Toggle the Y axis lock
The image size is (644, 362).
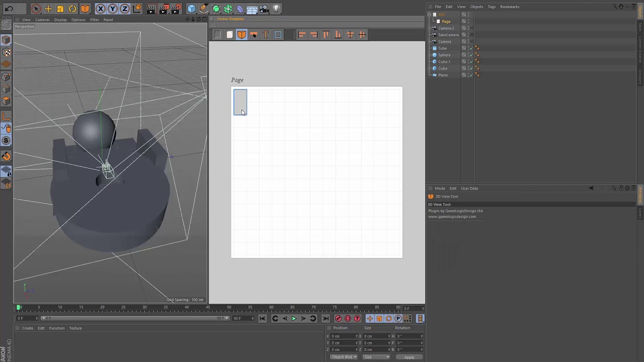tap(113, 9)
